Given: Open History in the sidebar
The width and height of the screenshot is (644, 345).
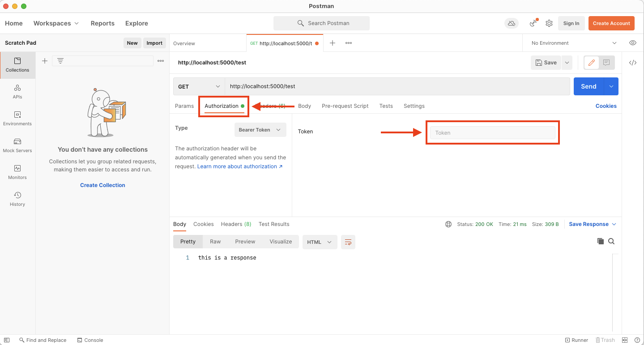Looking at the screenshot, I should (x=17, y=199).
